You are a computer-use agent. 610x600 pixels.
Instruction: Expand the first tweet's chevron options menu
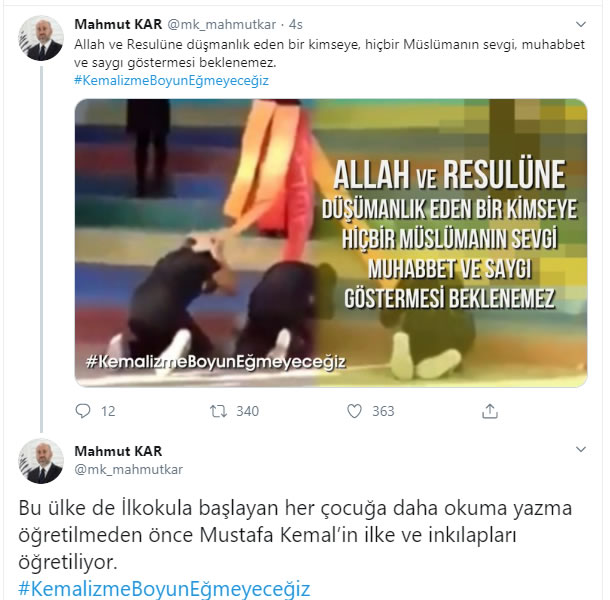[x=580, y=24]
